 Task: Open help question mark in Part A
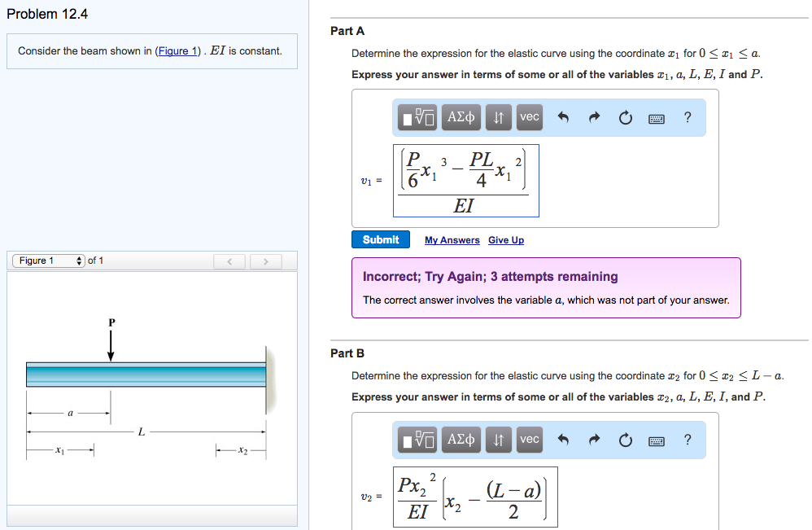(688, 117)
